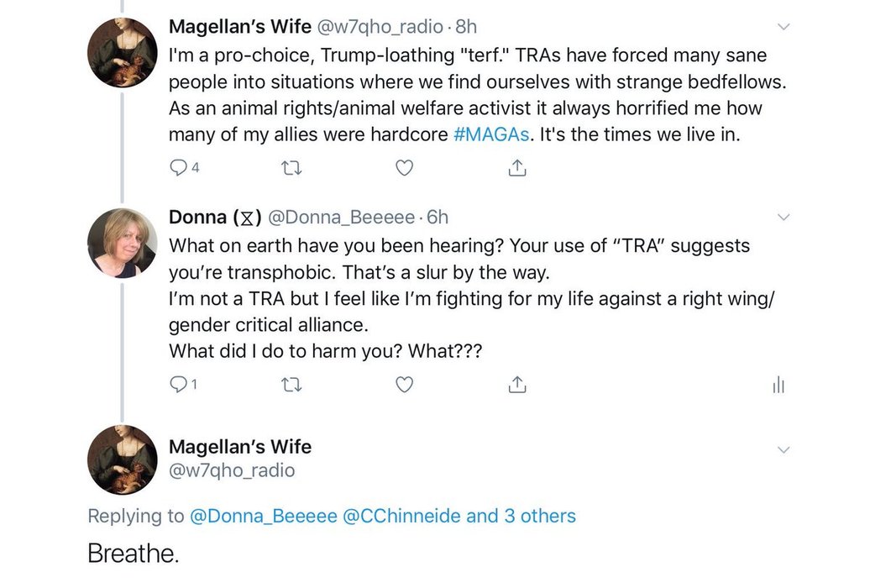The height and width of the screenshot is (588, 870).
Task: Reply to Donna's tweet
Action: coord(178,385)
